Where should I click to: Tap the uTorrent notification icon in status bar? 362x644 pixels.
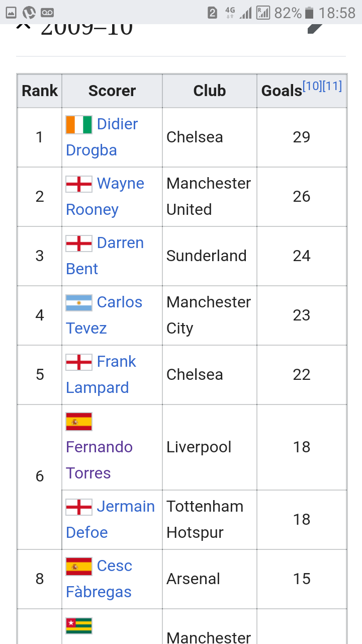pyautogui.click(x=29, y=13)
